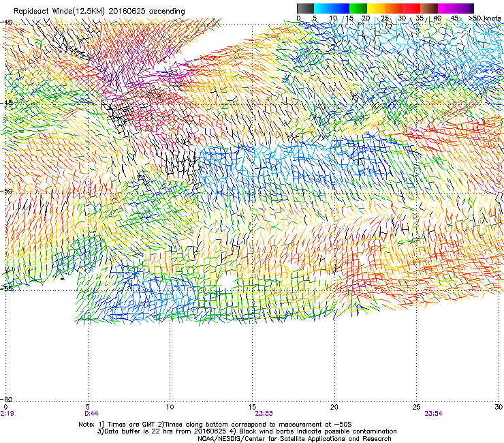The width and height of the screenshot is (504, 443).
Task: Click the '-55' latitude axis label
Action: [7, 288]
